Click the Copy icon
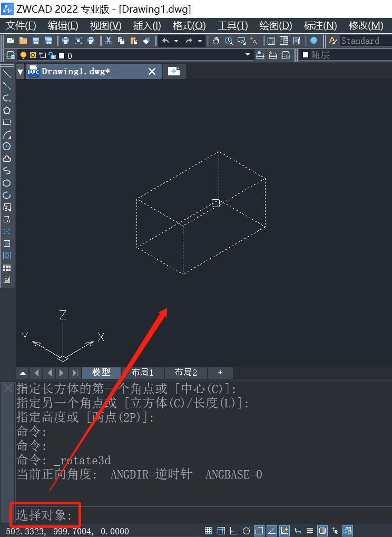Viewport: 392px width, 537px height. pyautogui.click(x=121, y=41)
